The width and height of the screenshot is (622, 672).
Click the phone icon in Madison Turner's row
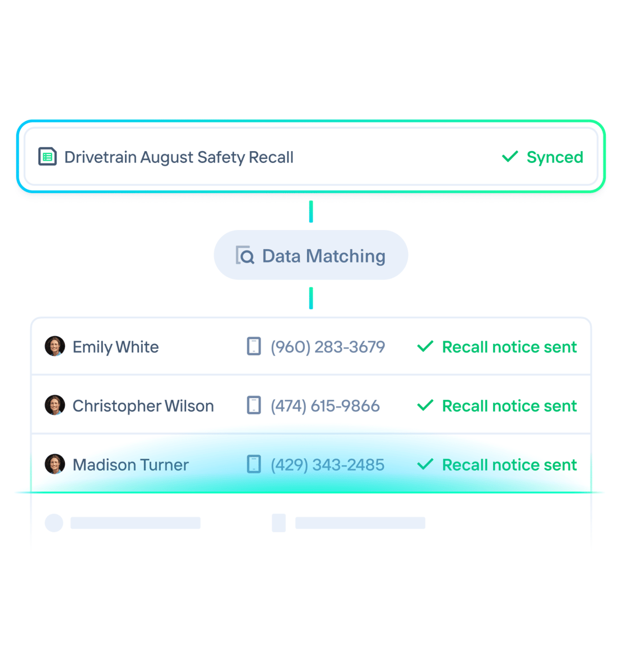pyautogui.click(x=254, y=464)
